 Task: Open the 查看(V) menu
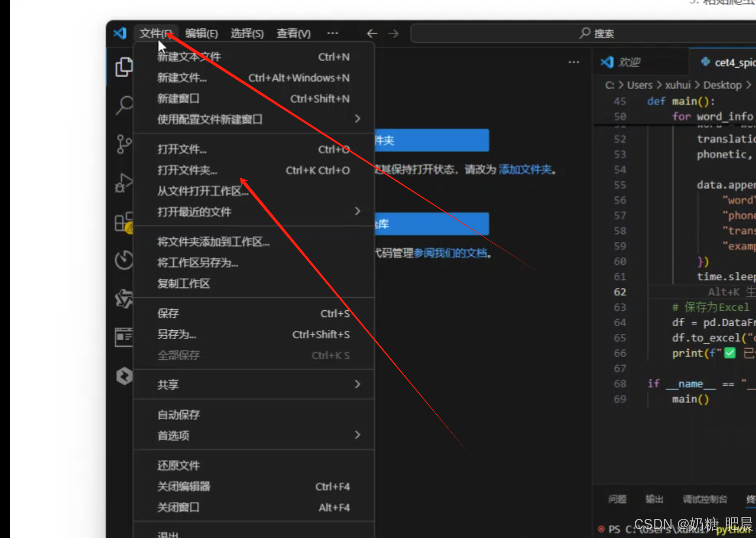[x=293, y=34]
